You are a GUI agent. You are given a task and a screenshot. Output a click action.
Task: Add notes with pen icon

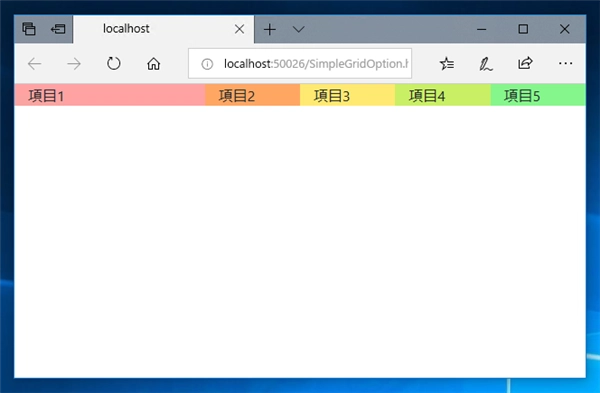click(486, 64)
